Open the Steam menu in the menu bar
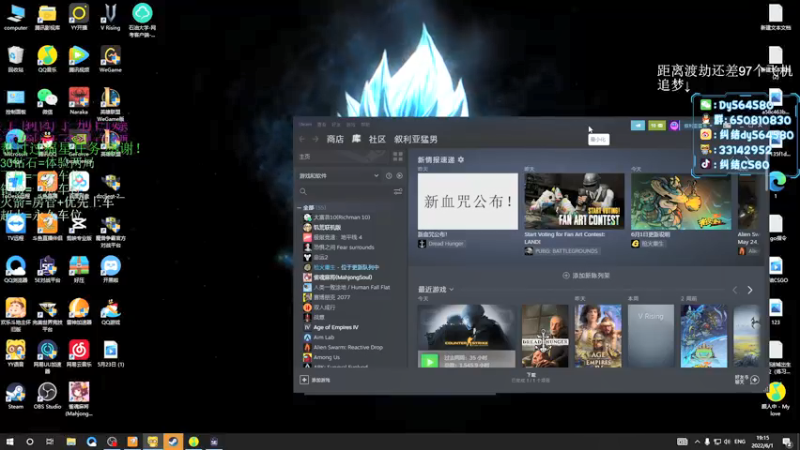This screenshot has width=800, height=450. (305, 124)
